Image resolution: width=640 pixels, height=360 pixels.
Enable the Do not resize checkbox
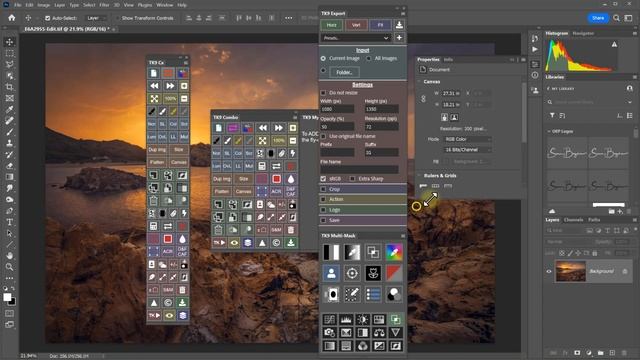(x=323, y=93)
